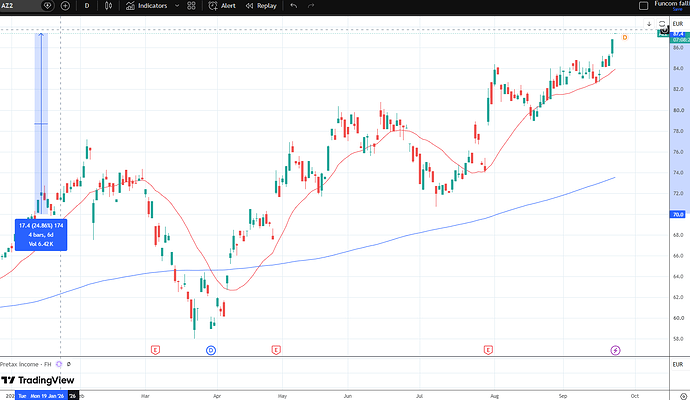Select the chart layout square icon
This screenshot has width=690, height=400.
[x=643, y=6]
